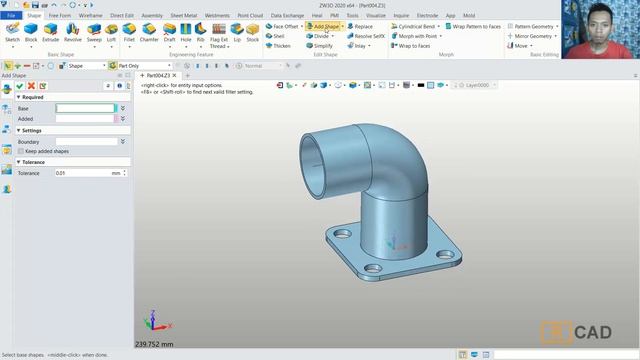Click the Mirror Geometry command
The width and height of the screenshot is (640, 360).
[x=529, y=36]
